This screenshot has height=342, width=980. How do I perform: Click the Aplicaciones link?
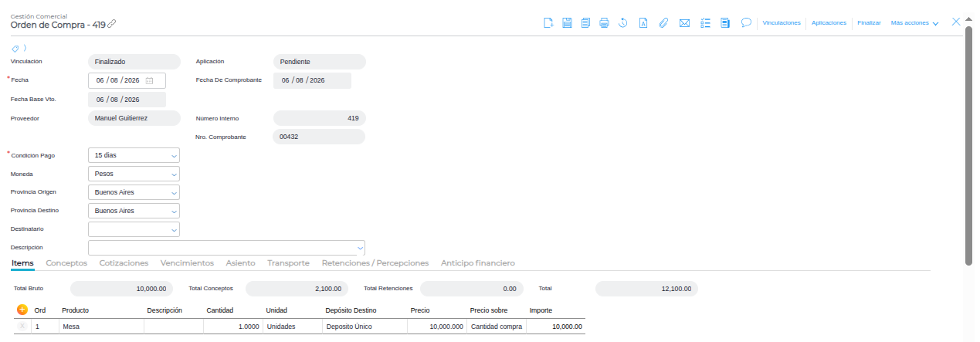click(x=829, y=23)
